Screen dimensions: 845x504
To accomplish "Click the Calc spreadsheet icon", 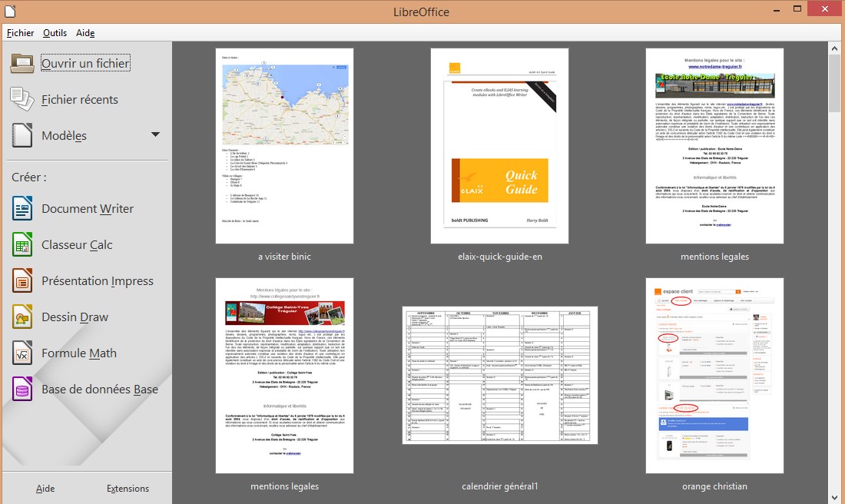I will tap(22, 245).
